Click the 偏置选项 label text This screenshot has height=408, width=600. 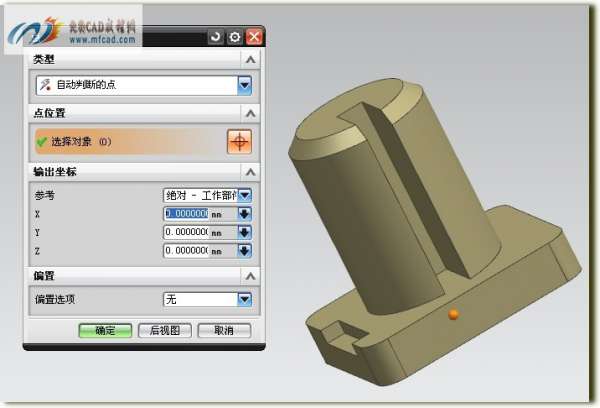click(55, 300)
